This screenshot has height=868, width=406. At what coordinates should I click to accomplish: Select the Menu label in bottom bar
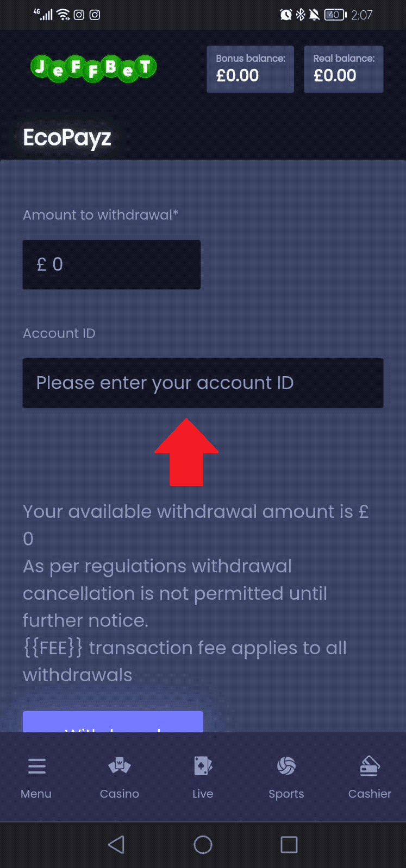click(x=36, y=794)
